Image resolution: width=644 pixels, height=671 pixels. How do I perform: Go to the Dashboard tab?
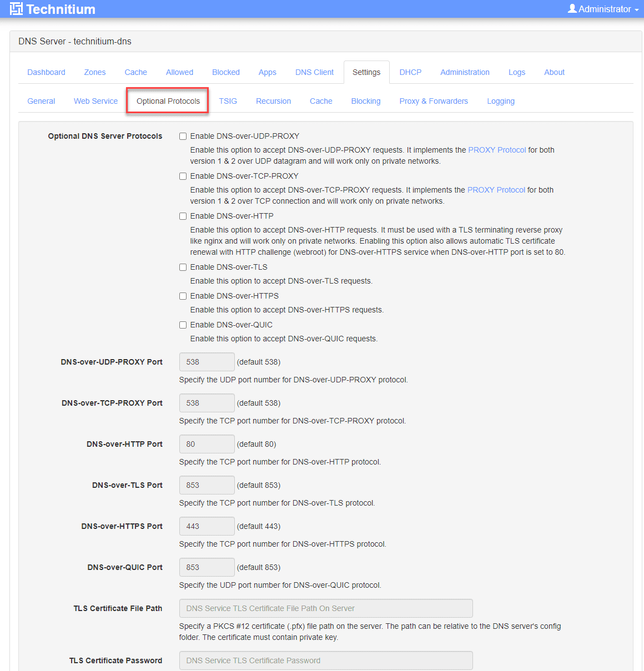click(x=46, y=72)
